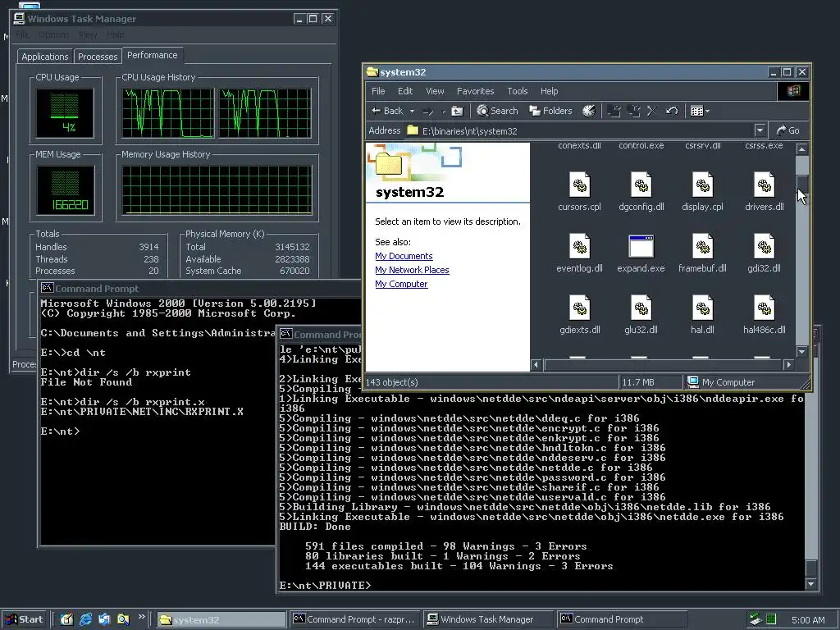
Task: Click the Undo toolbar icon
Action: click(672, 111)
